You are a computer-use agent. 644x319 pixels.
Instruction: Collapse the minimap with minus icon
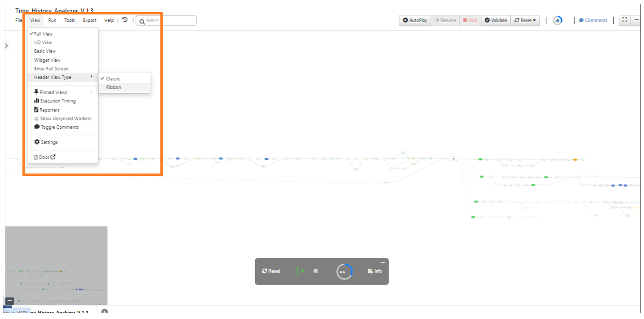[x=10, y=301]
